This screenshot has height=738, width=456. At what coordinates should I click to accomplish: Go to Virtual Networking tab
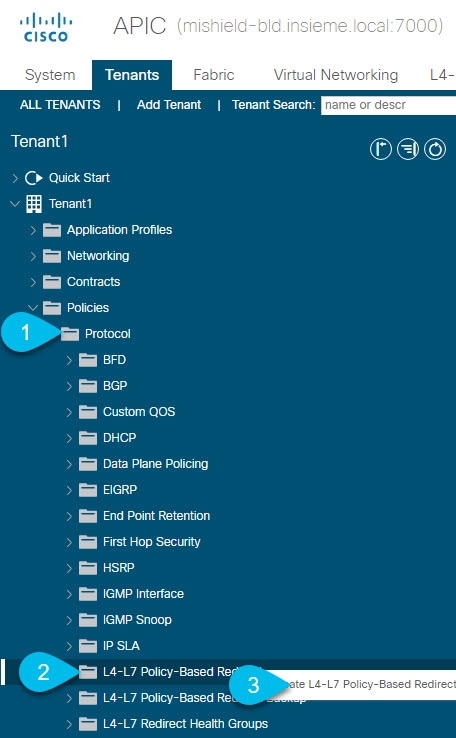(336, 75)
